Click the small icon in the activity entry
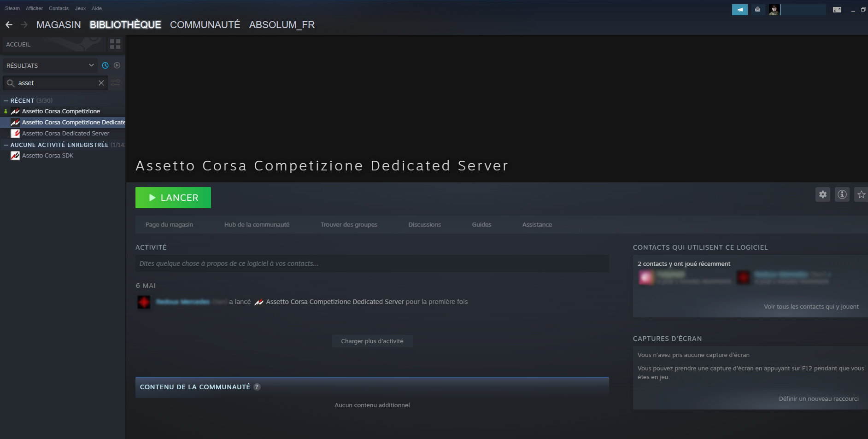This screenshot has width=868, height=439. pos(259,302)
